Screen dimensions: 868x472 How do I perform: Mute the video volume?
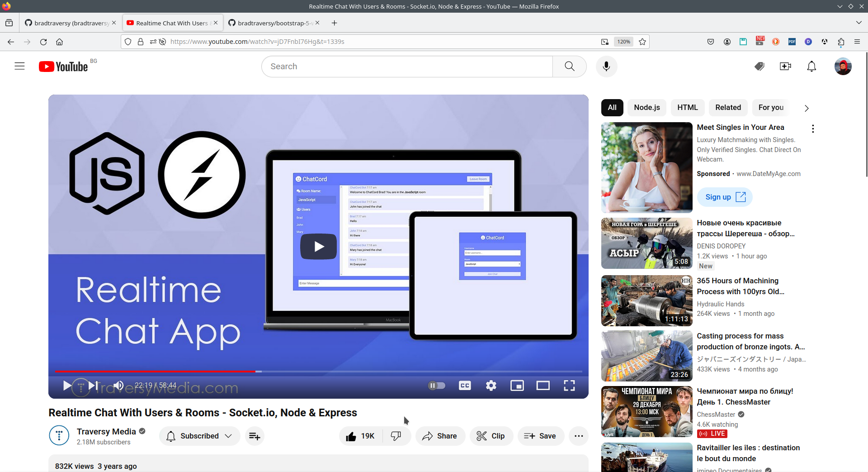point(118,386)
